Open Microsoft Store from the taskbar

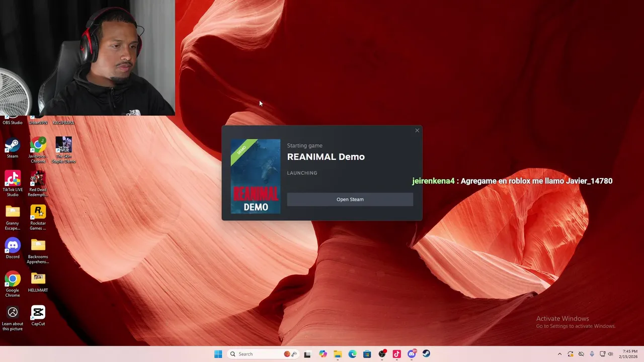tap(367, 354)
